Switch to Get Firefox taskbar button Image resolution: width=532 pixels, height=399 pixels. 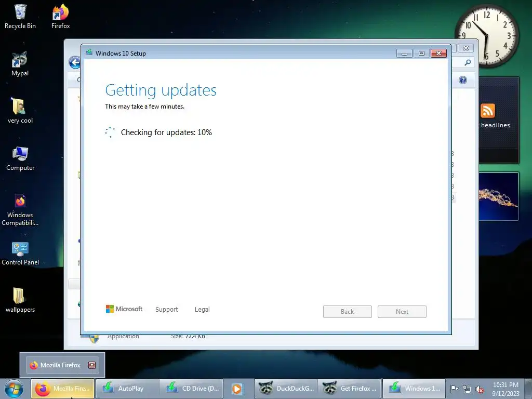[350, 389]
